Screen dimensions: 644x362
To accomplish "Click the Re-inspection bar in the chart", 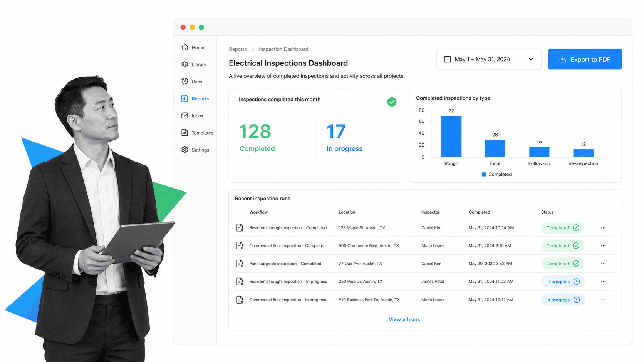I will click(583, 153).
